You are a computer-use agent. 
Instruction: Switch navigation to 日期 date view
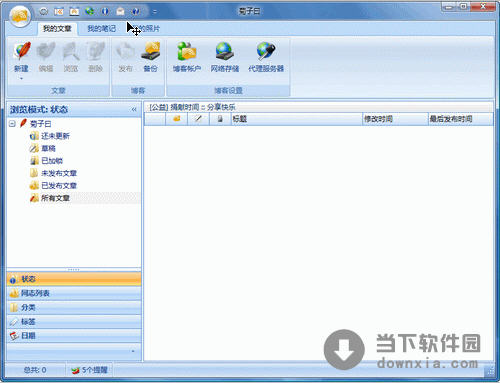click(x=74, y=336)
